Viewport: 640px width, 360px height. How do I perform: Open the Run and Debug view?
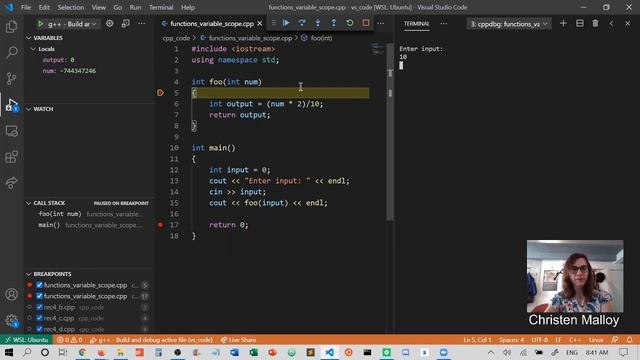point(11,105)
